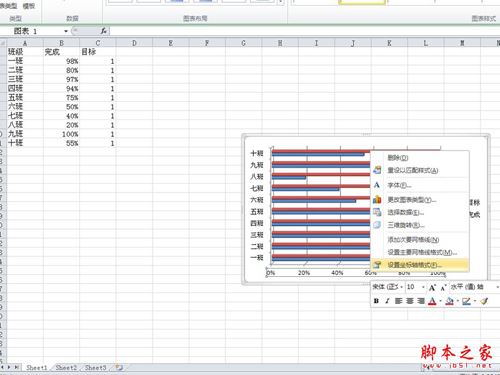Align text right in mini toolbar
This screenshot has width=500, height=375.
[x=421, y=301]
